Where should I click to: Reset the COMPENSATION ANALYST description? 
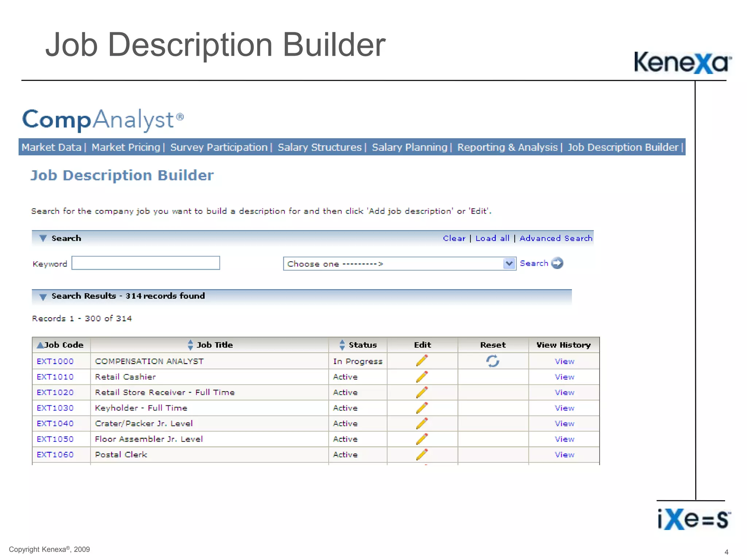tap(493, 361)
